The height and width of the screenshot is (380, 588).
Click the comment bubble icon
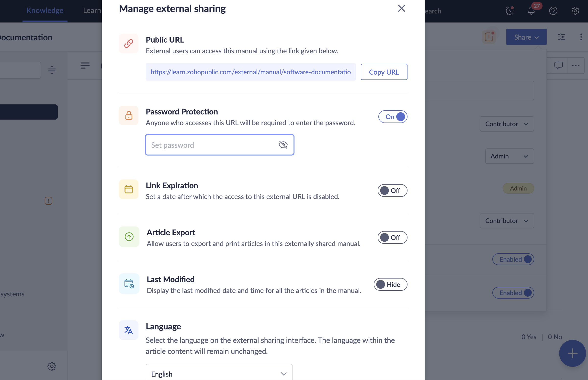pos(558,65)
